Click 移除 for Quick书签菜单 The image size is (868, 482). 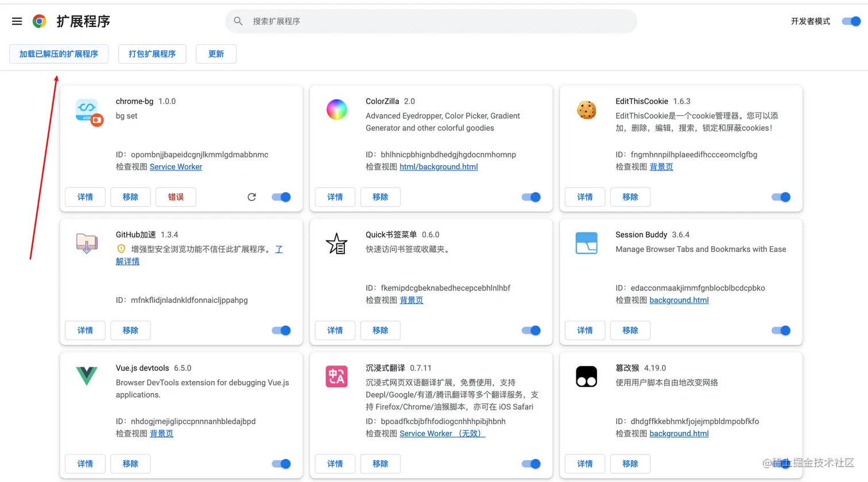(380, 331)
